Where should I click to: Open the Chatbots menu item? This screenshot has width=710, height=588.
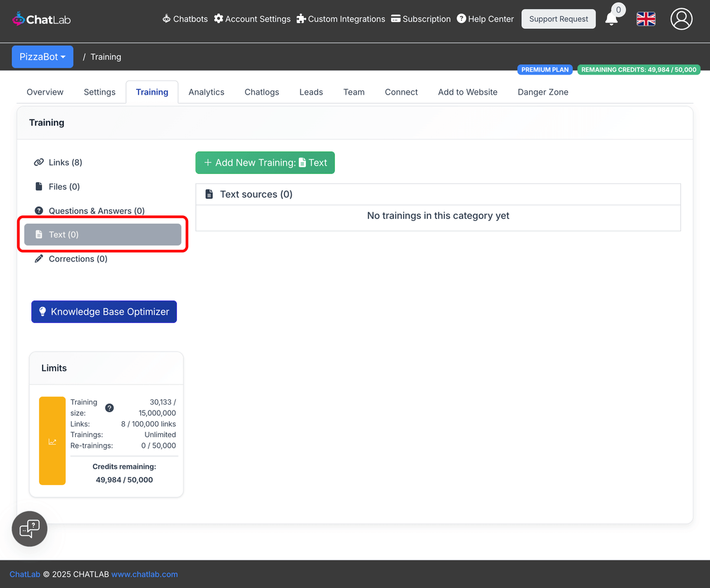[185, 19]
